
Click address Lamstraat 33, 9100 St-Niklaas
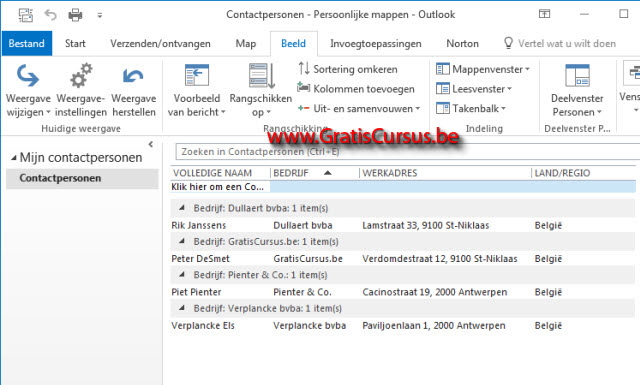click(426, 225)
